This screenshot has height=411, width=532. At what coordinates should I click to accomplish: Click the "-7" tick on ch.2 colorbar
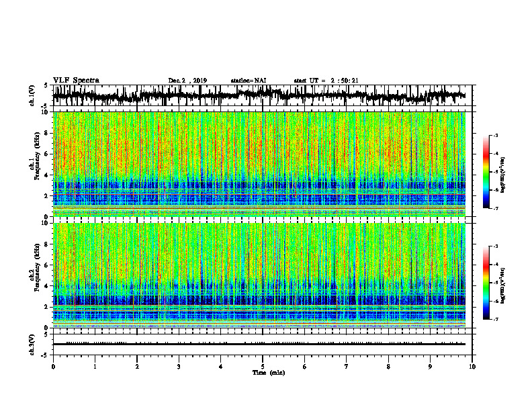[x=496, y=320]
